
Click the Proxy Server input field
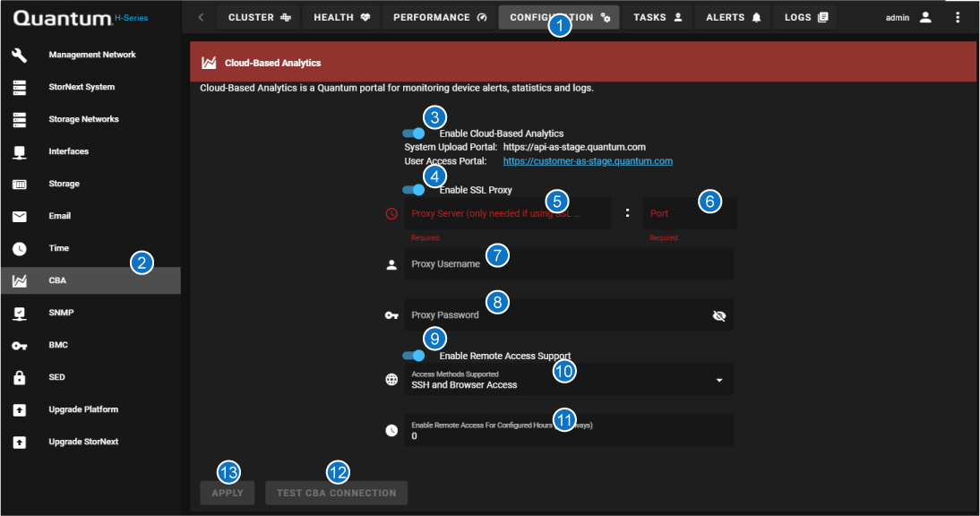click(x=508, y=213)
